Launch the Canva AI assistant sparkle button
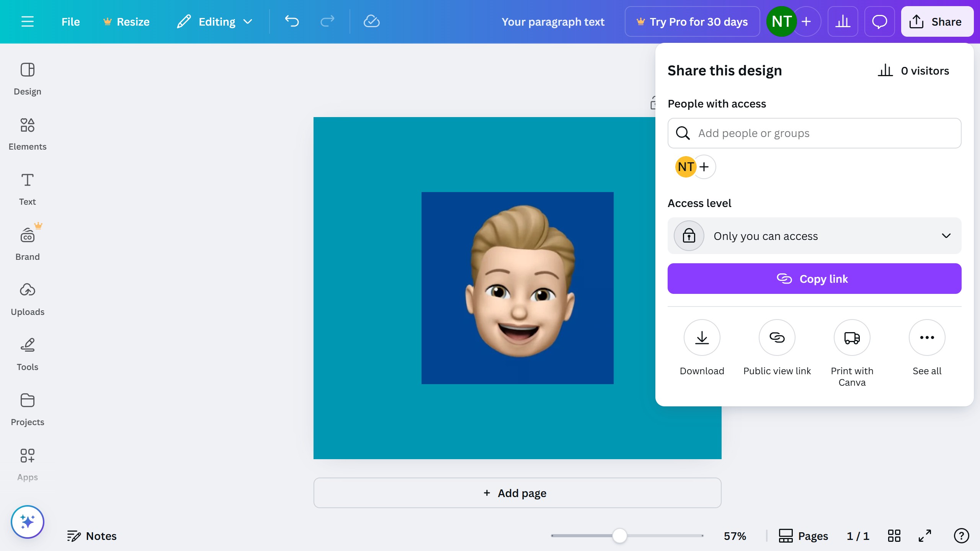 [x=27, y=522]
